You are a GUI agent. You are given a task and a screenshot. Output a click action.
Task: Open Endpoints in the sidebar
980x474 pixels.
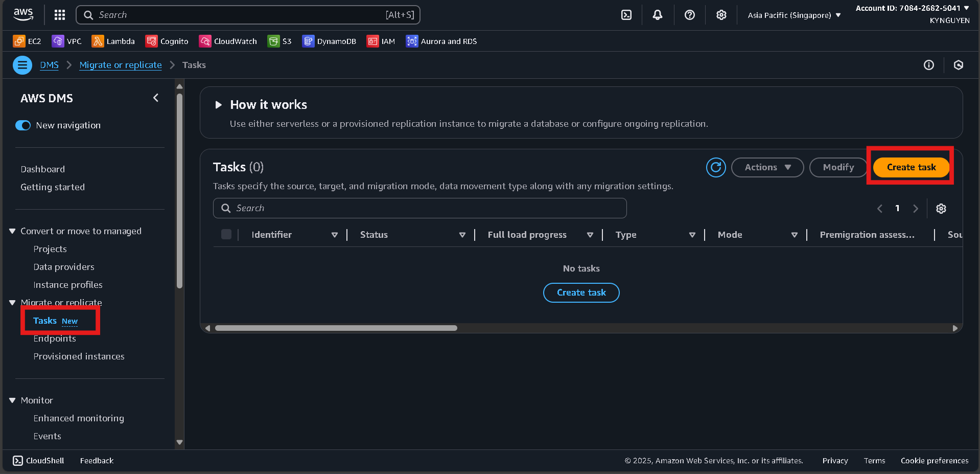54,338
